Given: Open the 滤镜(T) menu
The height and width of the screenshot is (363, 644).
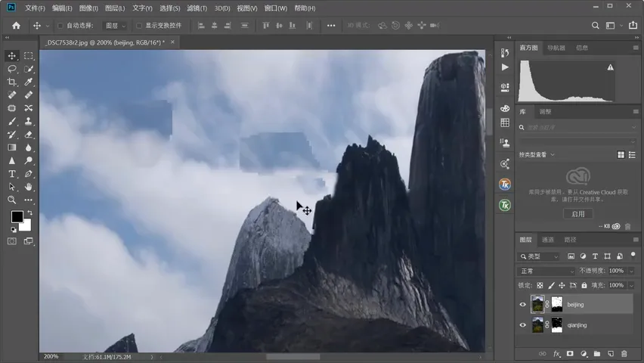Looking at the screenshot, I should (x=197, y=8).
